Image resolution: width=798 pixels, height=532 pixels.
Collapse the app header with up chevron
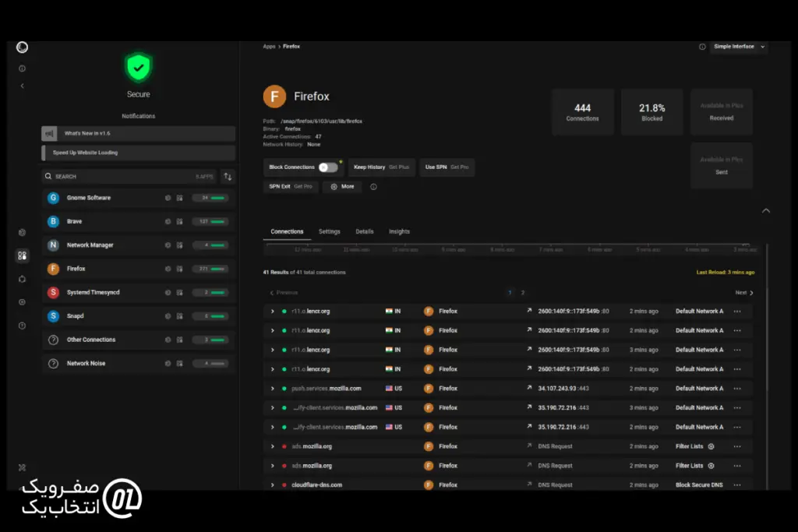[x=766, y=210]
